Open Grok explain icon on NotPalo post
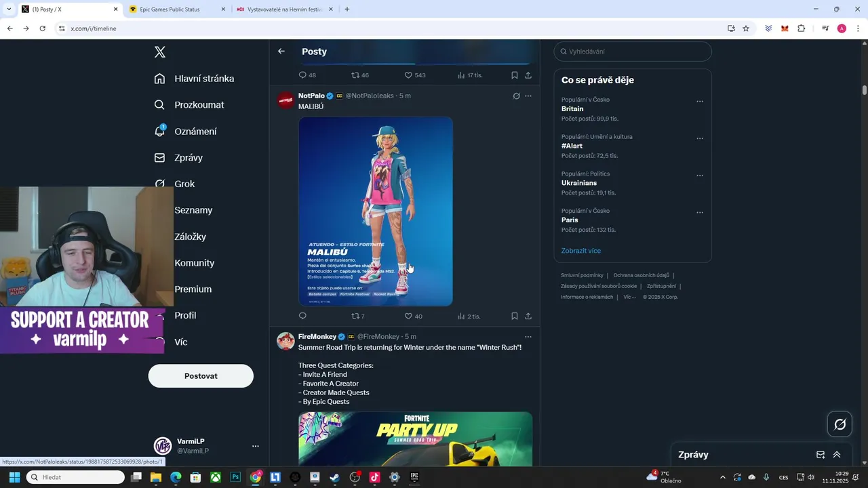This screenshot has width=868, height=488. click(x=516, y=96)
